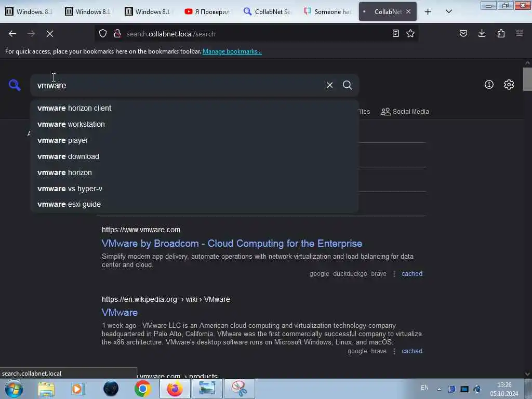This screenshot has width=532, height=399.
Task: Open the shield tracking protection icon
Action: pyautogui.click(x=103, y=33)
